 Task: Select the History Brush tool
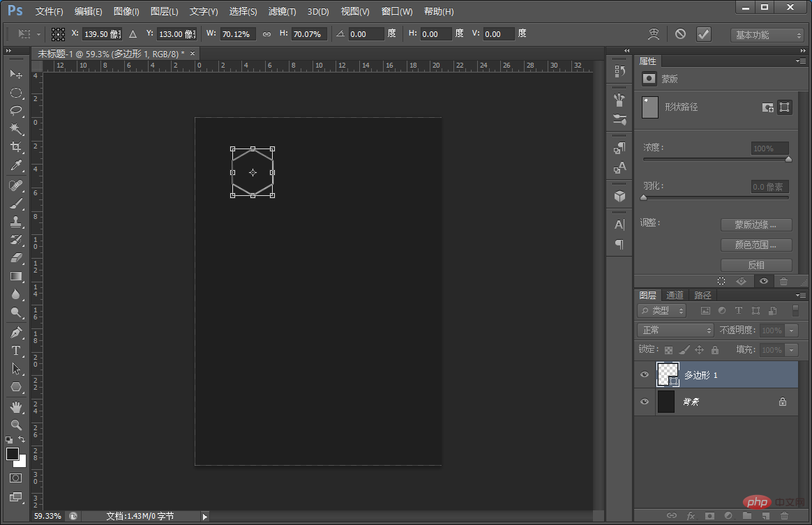click(16, 239)
